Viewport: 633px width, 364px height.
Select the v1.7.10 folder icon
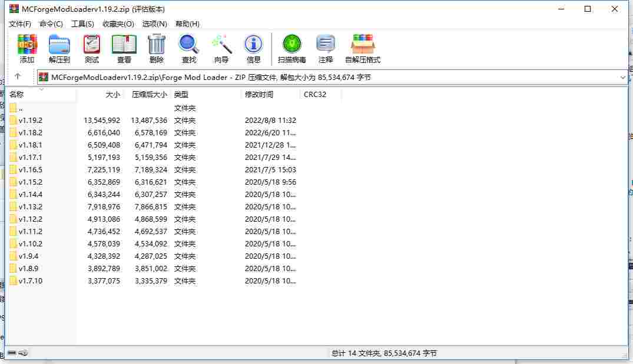(x=13, y=280)
